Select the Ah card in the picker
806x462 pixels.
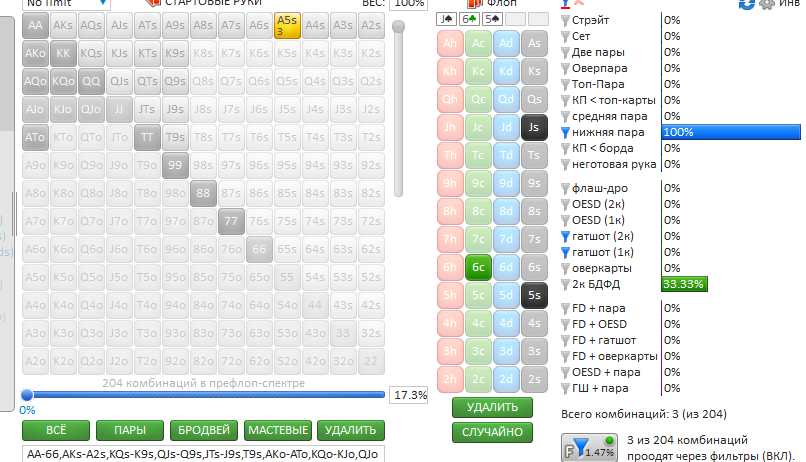tap(450, 43)
